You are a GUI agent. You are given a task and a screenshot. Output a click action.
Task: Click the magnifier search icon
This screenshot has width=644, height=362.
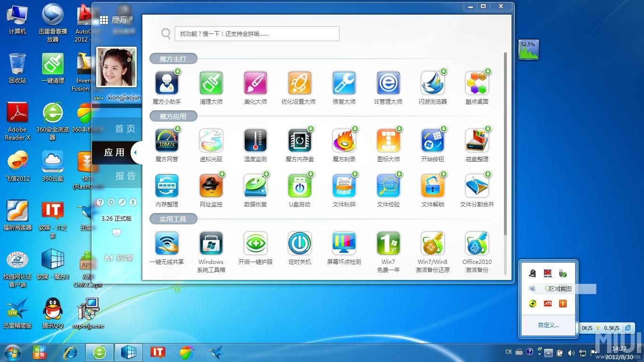pyautogui.click(x=166, y=33)
